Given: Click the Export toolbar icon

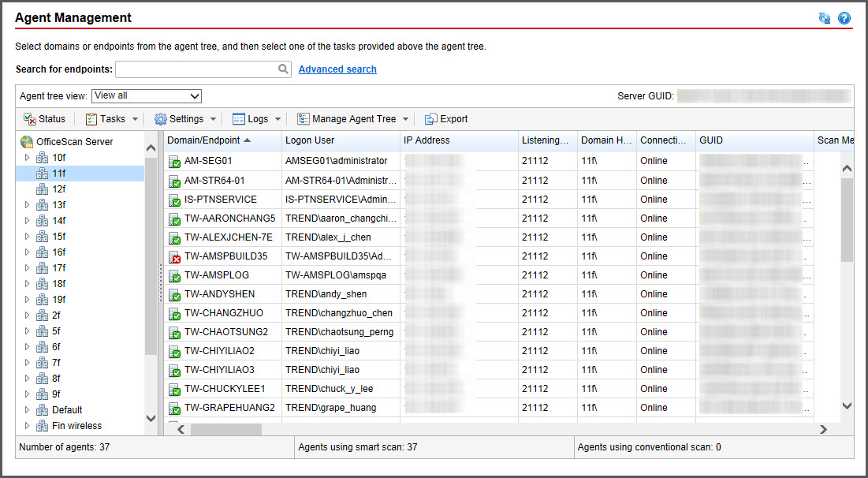Looking at the screenshot, I should pyautogui.click(x=430, y=119).
